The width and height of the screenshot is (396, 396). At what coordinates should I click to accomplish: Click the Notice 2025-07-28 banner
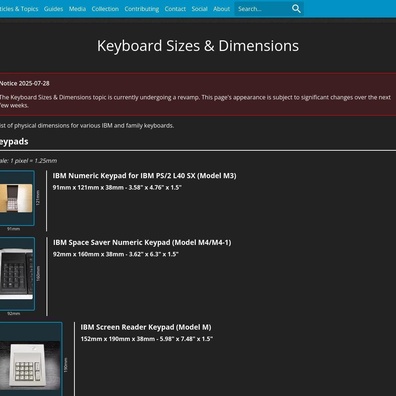pos(198,94)
